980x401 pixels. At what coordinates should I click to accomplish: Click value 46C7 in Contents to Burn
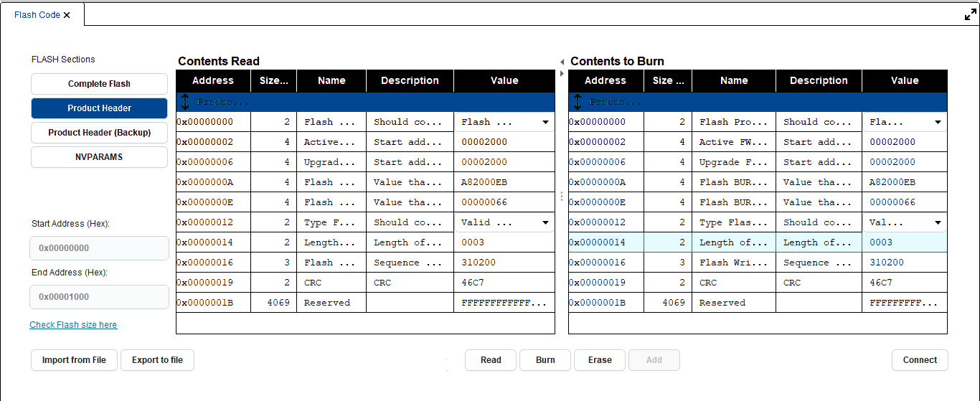[905, 283]
